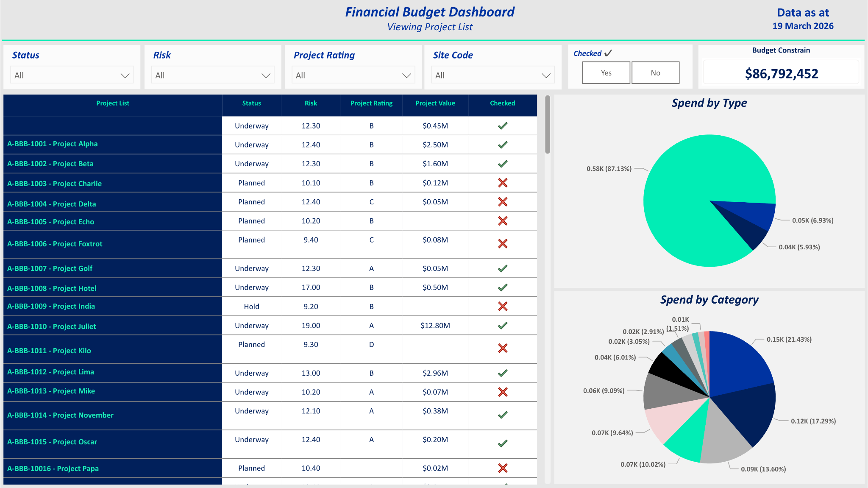Expand the Project Rating dropdown
Image resolution: width=868 pixels, height=488 pixels.
click(x=353, y=75)
